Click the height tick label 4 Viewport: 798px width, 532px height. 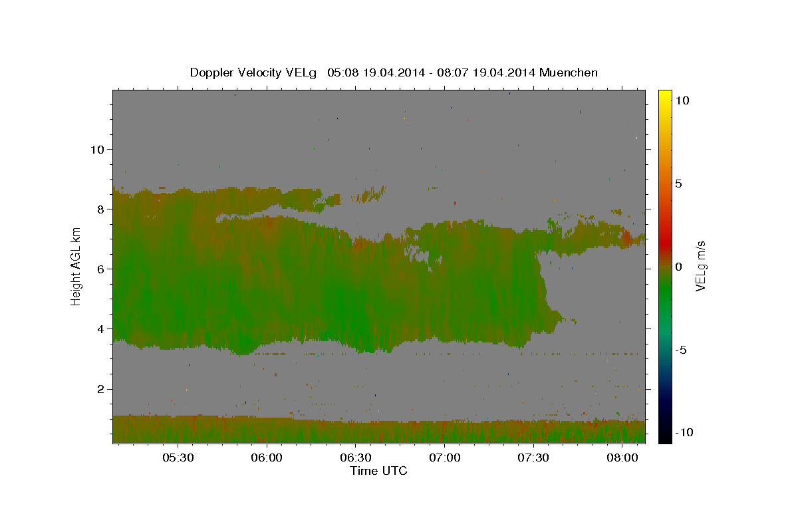pyautogui.click(x=100, y=329)
